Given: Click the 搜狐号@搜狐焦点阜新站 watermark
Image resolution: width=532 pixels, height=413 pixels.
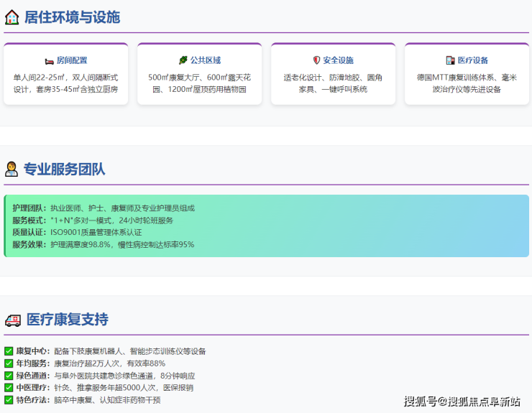Looking at the screenshot, I should coord(462,401).
